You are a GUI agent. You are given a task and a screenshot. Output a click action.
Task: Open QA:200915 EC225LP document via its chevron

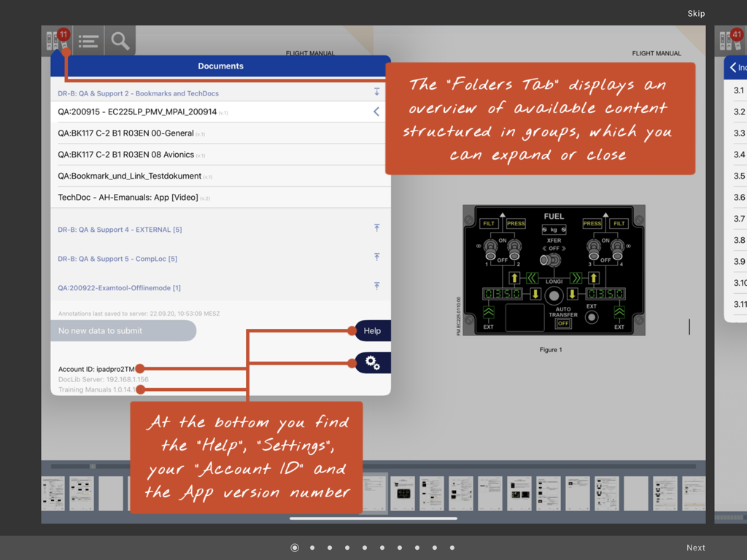point(377,113)
